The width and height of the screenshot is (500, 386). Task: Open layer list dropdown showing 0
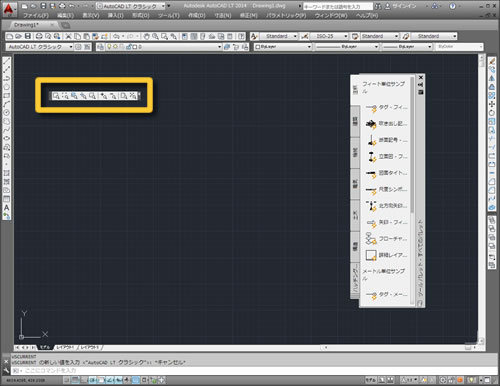(163, 47)
